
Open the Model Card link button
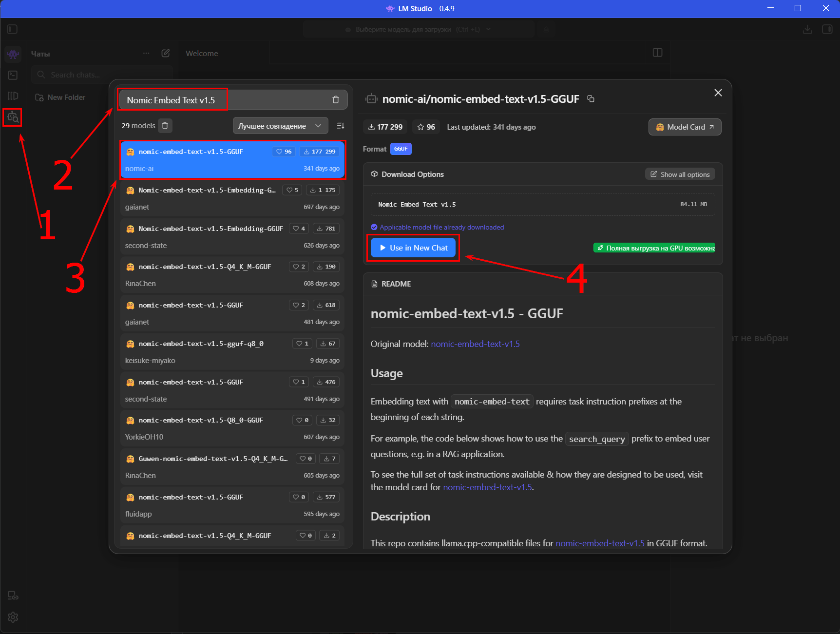click(x=685, y=127)
